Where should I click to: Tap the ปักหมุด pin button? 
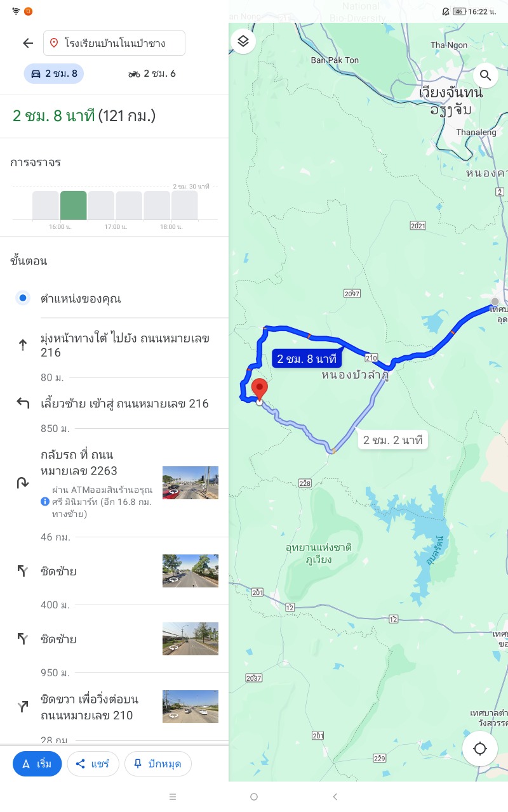pyautogui.click(x=157, y=764)
